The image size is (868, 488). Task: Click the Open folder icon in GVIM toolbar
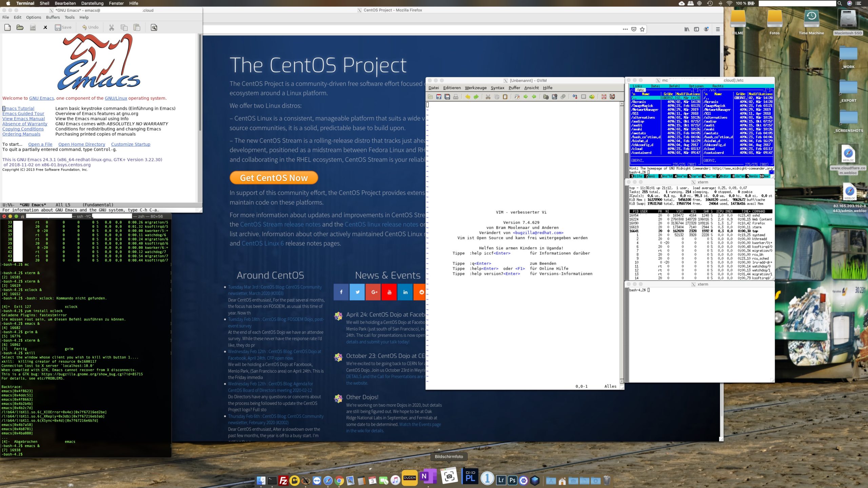(430, 97)
